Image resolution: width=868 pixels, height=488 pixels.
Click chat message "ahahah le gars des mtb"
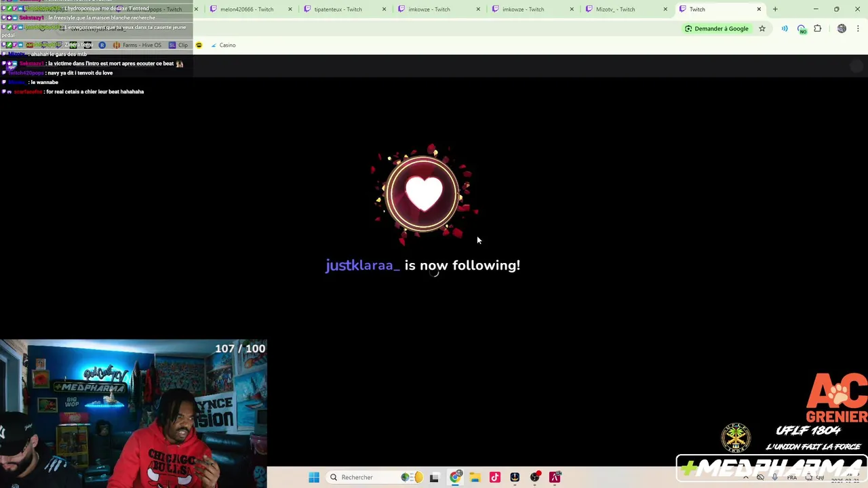tap(58, 54)
